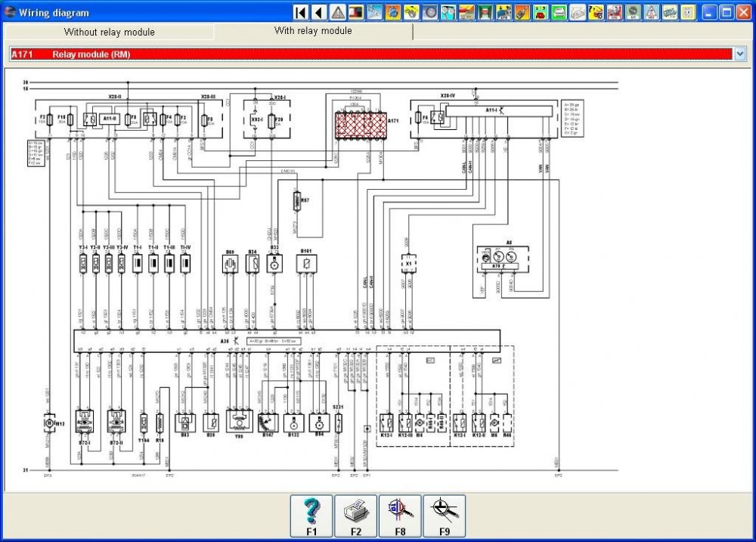Open the red A171 Relay module (RM) combo box
Image resolution: width=756 pixels, height=542 pixels.
[371, 54]
